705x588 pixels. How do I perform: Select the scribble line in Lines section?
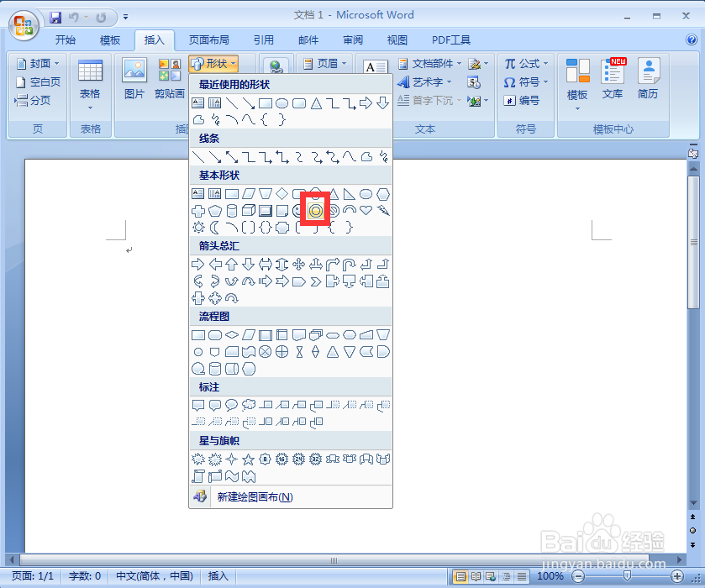click(x=383, y=157)
